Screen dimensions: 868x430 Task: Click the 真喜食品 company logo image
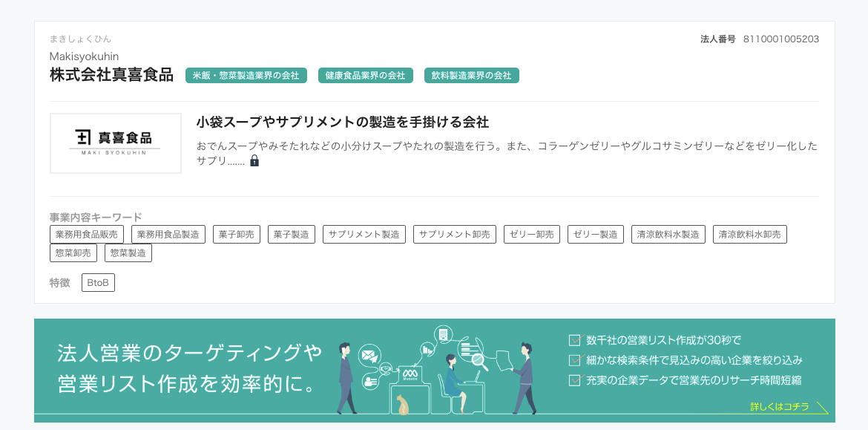tap(116, 143)
